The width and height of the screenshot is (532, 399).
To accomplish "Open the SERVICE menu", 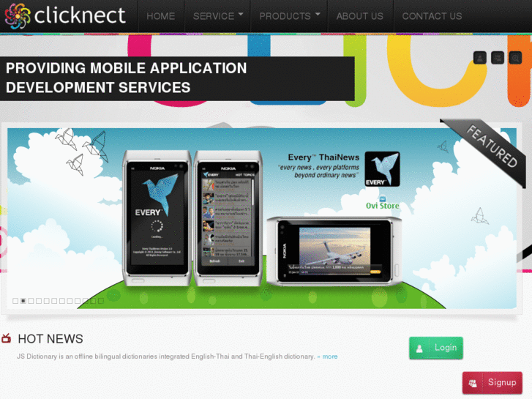I will [214, 16].
